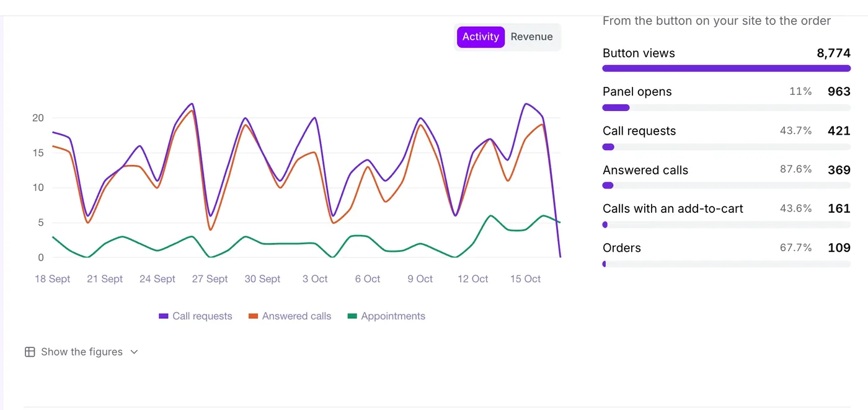Click the 5 value on the y-axis
The height and width of the screenshot is (410, 868).
pyautogui.click(x=41, y=223)
